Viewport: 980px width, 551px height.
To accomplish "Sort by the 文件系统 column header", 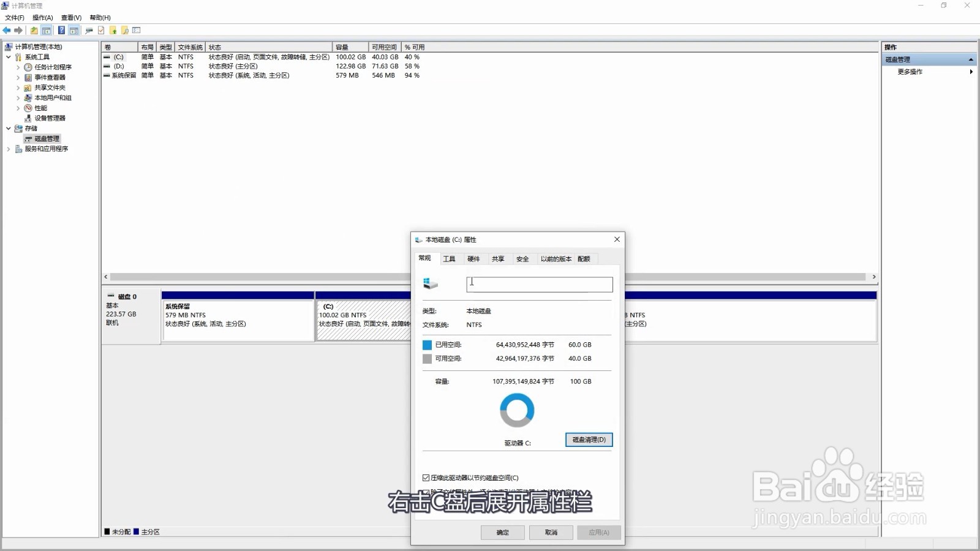I will click(x=190, y=47).
